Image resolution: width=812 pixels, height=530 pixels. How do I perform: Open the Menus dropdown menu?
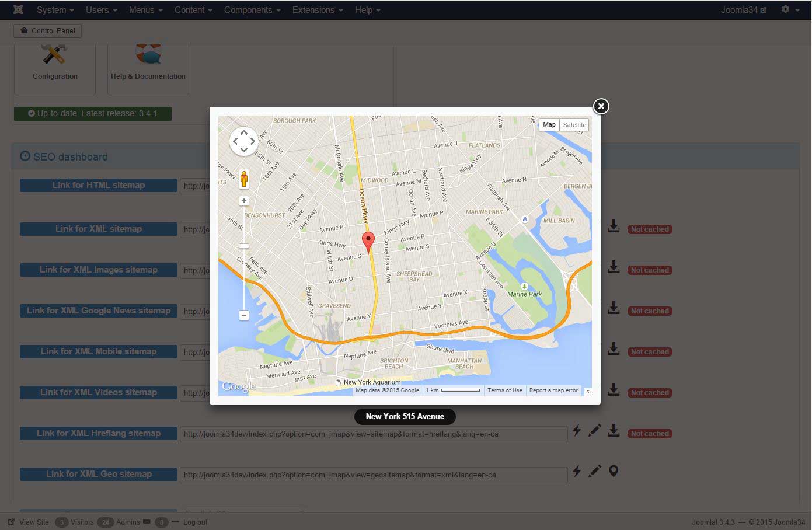pos(145,10)
